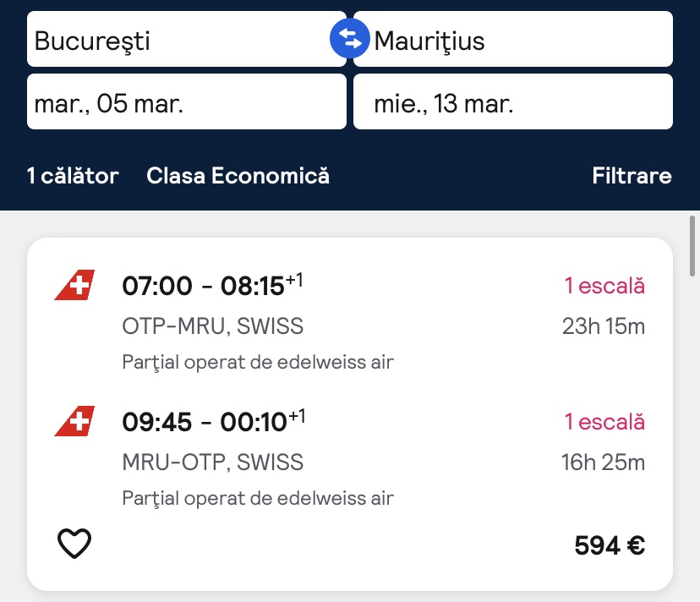Open the Filtrare filter options

[632, 176]
